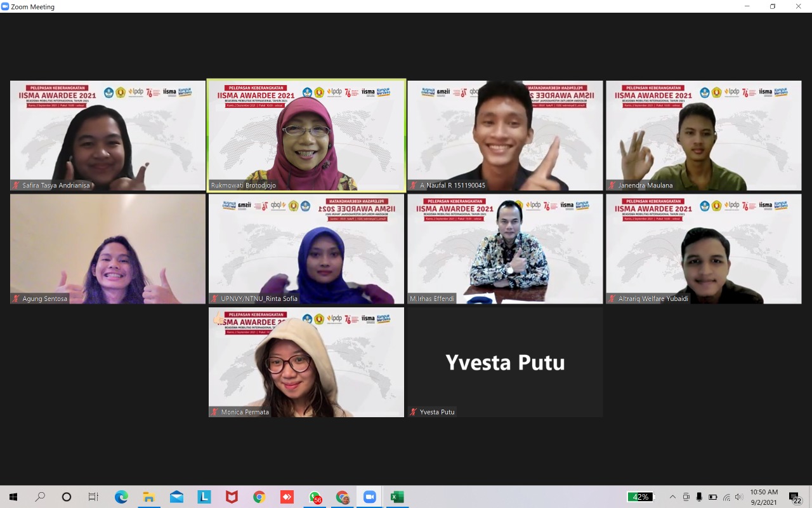Open WhatsApp showing 56 notifications
812x508 pixels.
(315, 497)
